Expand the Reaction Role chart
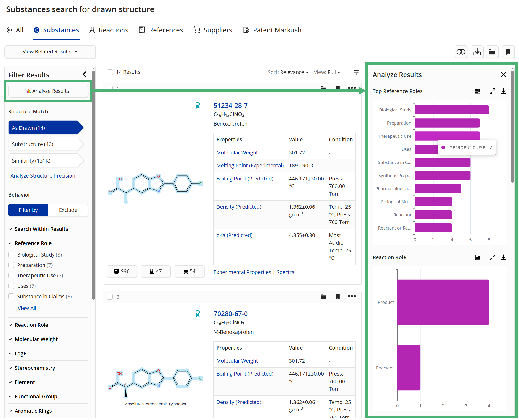Image resolution: width=519 pixels, height=420 pixels. point(493,257)
